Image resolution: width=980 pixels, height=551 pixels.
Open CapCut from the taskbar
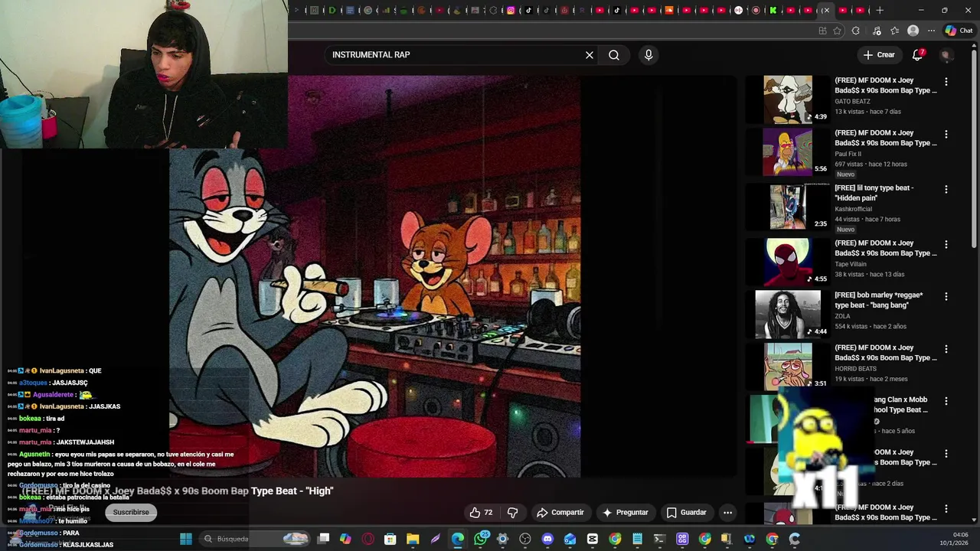[x=592, y=539]
